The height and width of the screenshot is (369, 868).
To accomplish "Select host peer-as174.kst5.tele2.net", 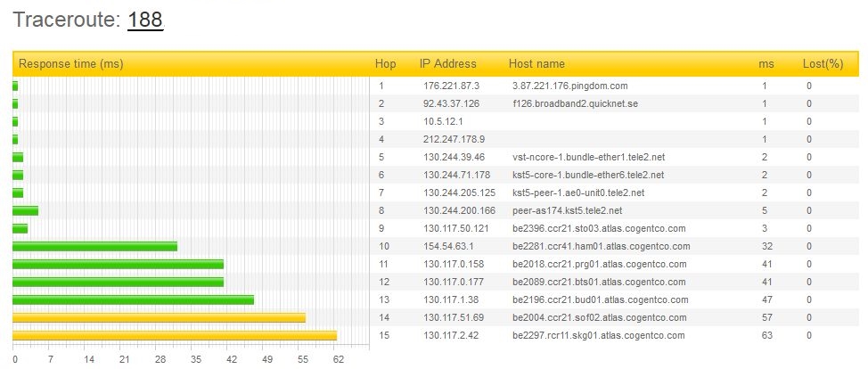I will click(568, 210).
